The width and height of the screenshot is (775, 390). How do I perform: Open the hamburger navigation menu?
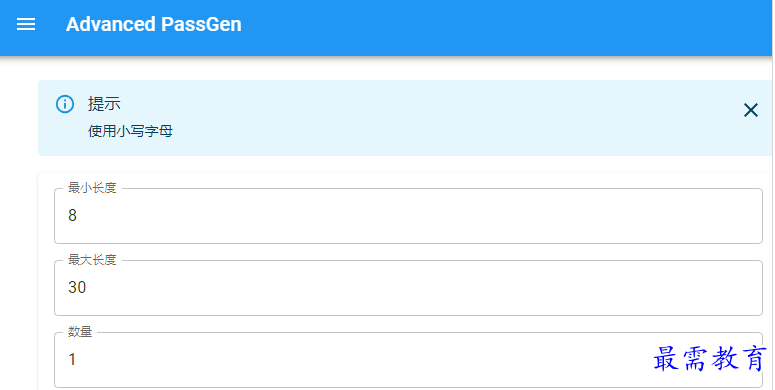pos(26,24)
